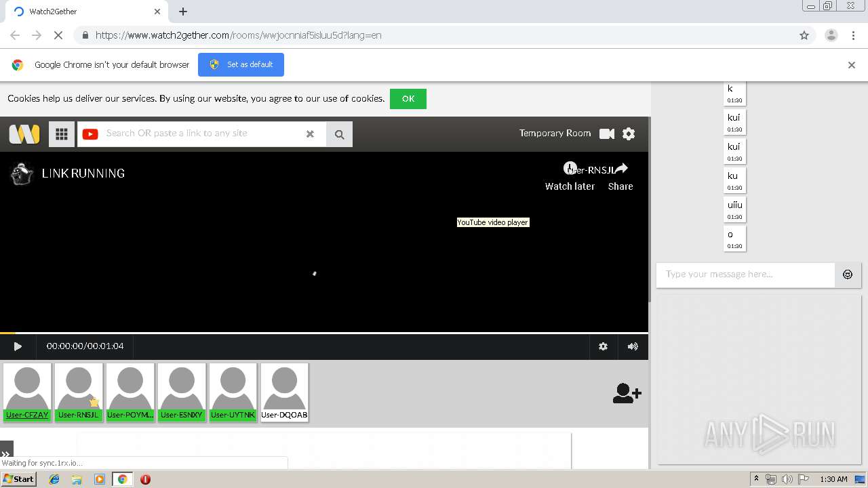Click the taskbar clock 1:30 AM
The width and height of the screenshot is (868, 488).
tap(833, 479)
